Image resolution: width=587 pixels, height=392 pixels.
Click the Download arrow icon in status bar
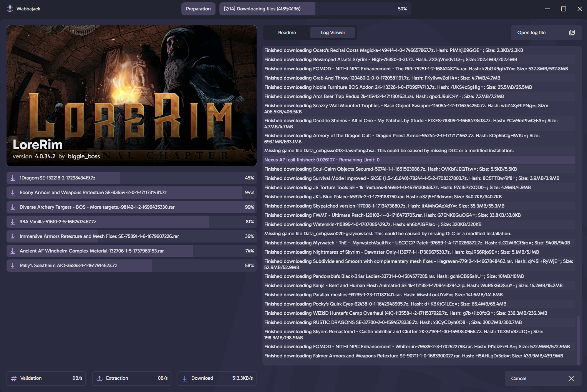click(x=185, y=379)
